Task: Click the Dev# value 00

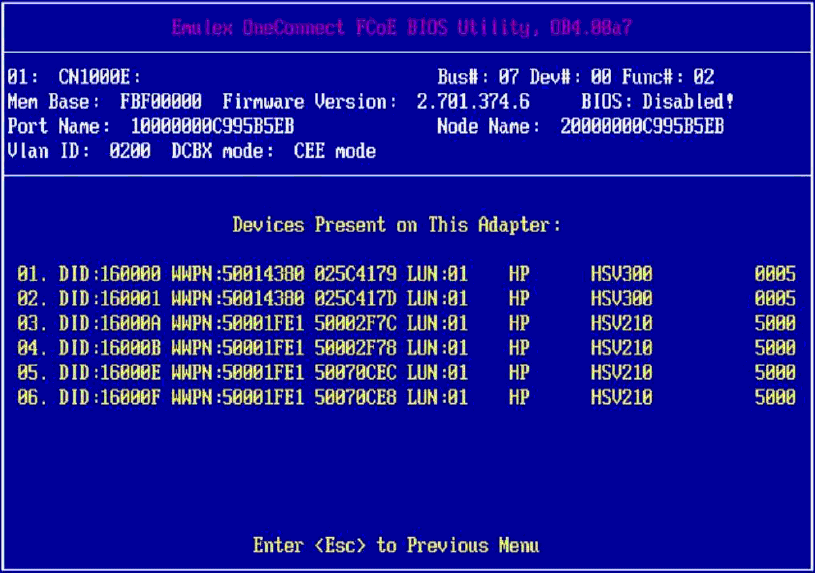Action: tap(601, 77)
